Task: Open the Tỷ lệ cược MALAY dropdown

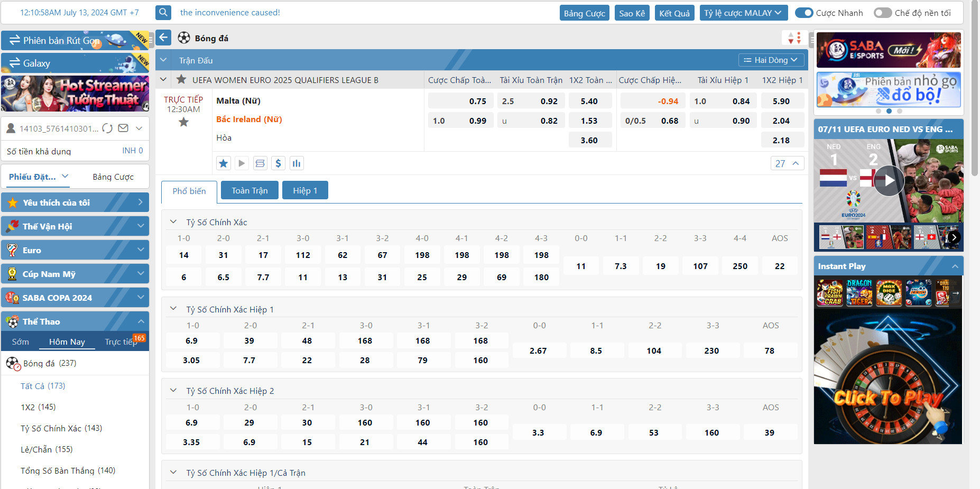Action: pos(743,13)
